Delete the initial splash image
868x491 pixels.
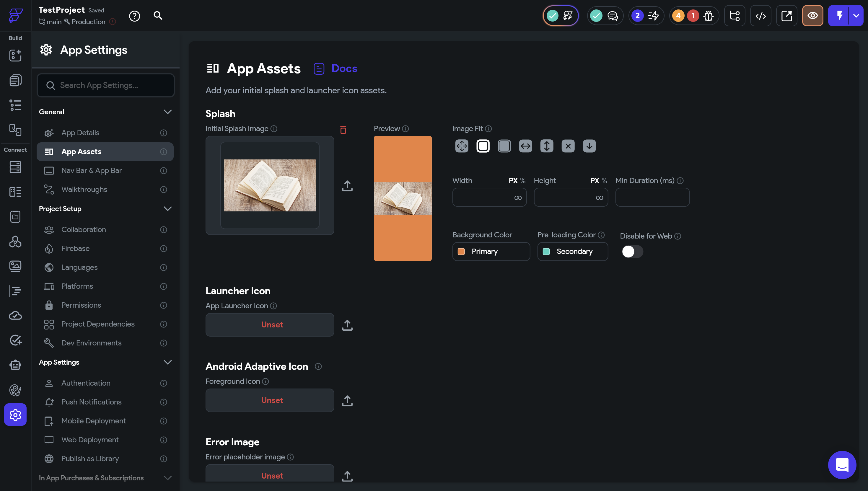coord(343,130)
